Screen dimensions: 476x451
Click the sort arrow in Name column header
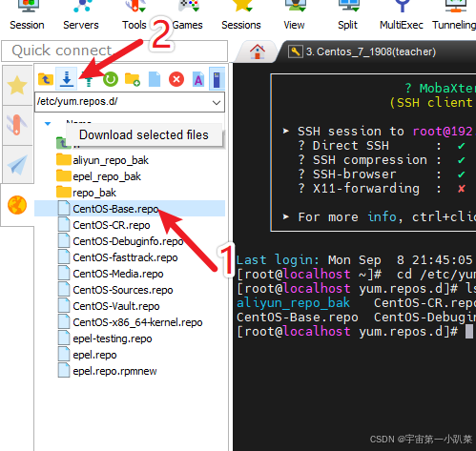pyautogui.click(x=48, y=124)
